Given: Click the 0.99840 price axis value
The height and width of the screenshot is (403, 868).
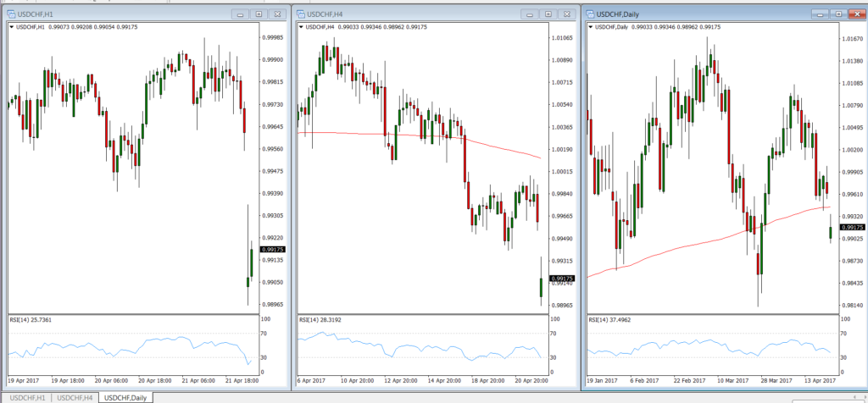Looking at the screenshot, I should [562, 194].
